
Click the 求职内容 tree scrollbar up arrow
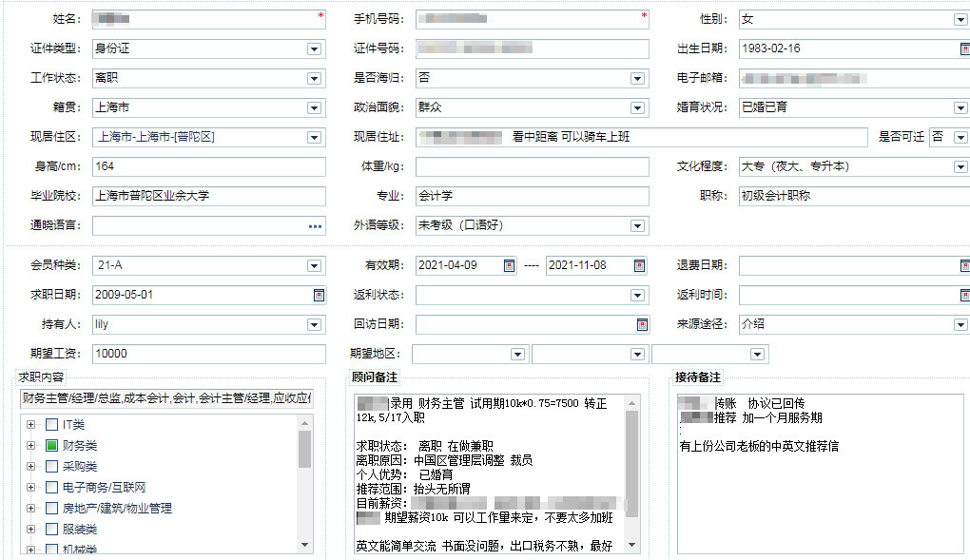point(304,423)
